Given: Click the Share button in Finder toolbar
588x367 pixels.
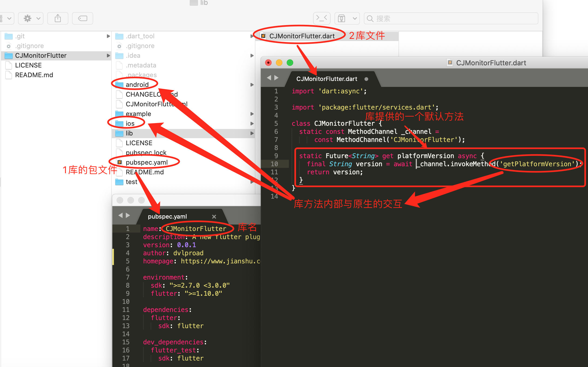Looking at the screenshot, I should [x=58, y=18].
